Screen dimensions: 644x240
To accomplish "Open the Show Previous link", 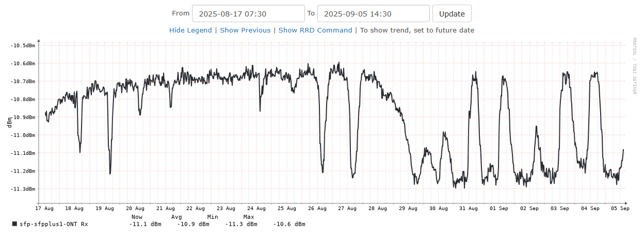I will tap(245, 30).
